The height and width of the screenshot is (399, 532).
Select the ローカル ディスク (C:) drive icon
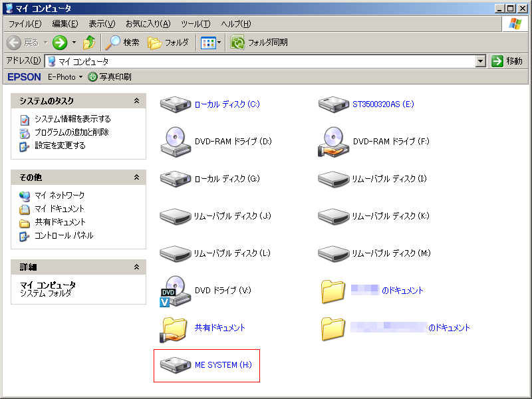point(176,104)
